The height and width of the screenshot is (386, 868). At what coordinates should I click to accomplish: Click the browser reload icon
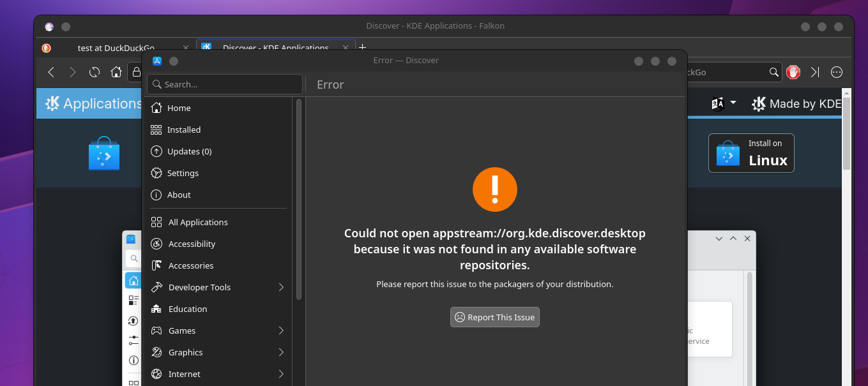pyautogui.click(x=95, y=72)
